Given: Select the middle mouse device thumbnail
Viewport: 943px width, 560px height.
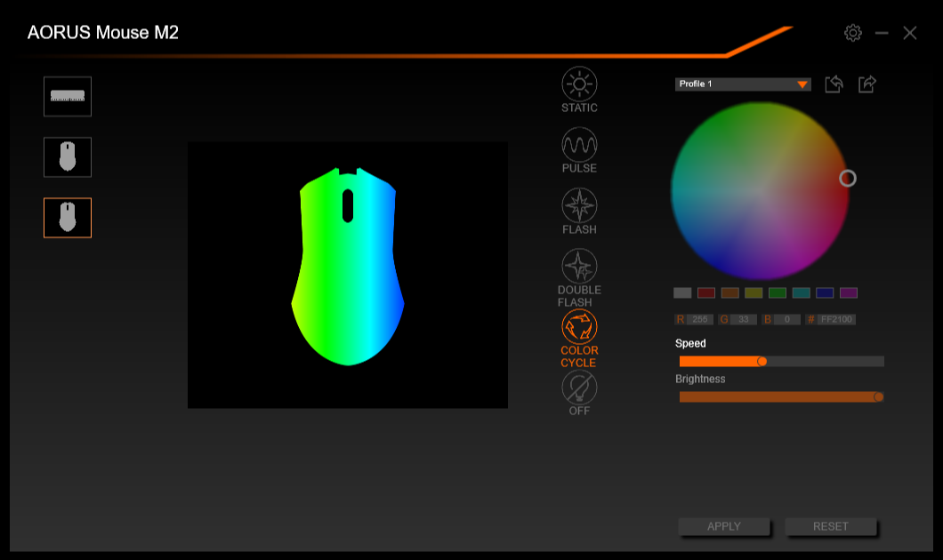Looking at the screenshot, I should pyautogui.click(x=68, y=156).
